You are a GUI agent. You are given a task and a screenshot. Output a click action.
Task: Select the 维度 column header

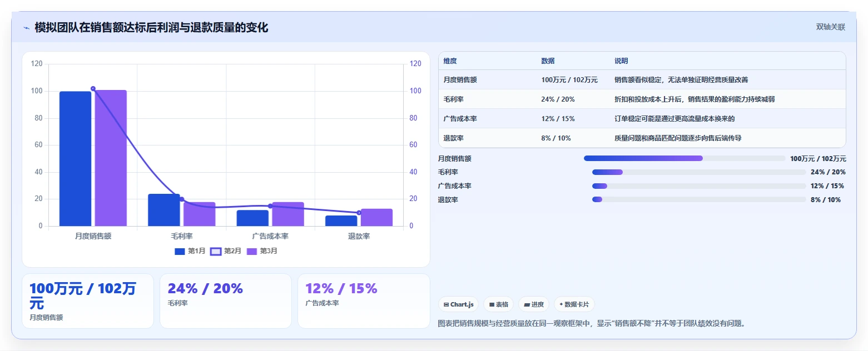click(450, 61)
